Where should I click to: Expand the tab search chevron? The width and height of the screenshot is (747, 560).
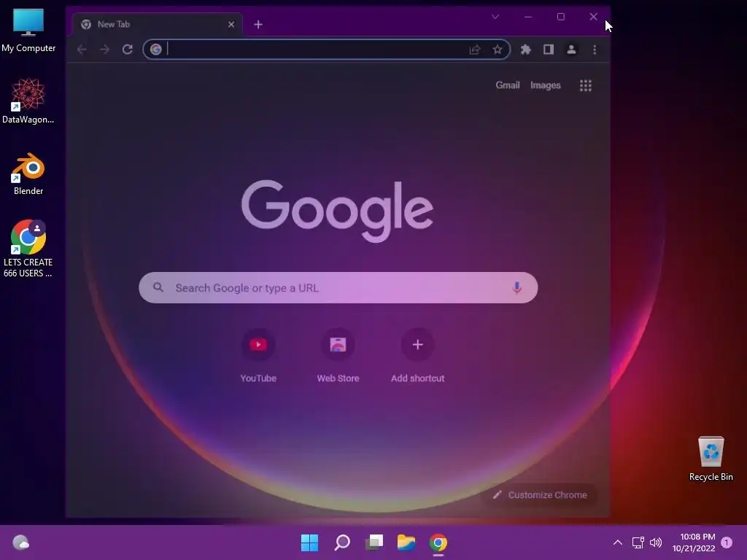(495, 17)
